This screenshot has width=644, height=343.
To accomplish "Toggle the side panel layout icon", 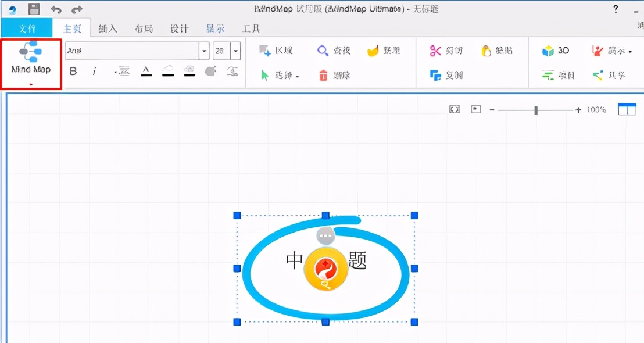I will tap(627, 109).
